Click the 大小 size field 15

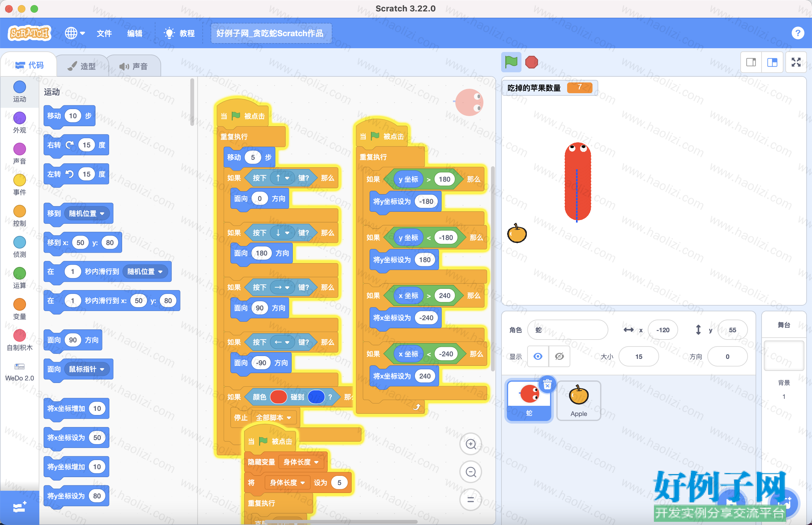(638, 356)
